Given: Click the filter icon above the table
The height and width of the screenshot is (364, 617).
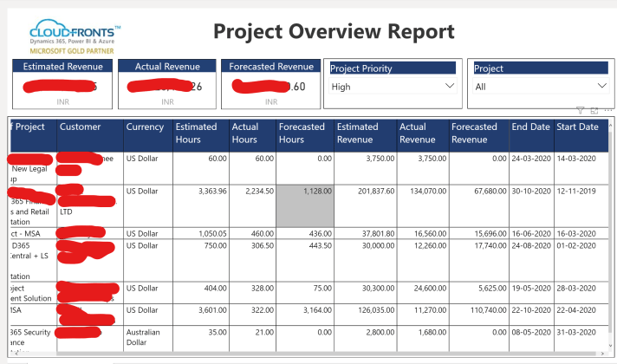Looking at the screenshot, I should coord(580,111).
